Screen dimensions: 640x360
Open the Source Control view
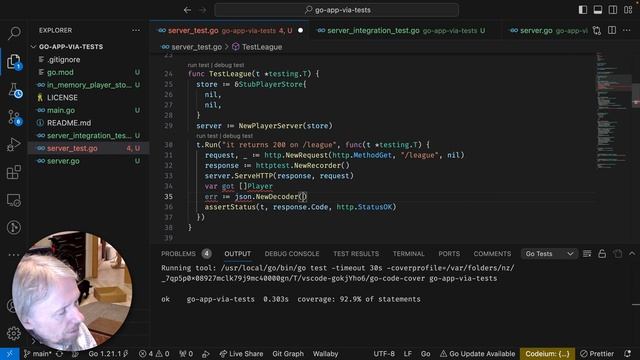[x=14, y=118]
